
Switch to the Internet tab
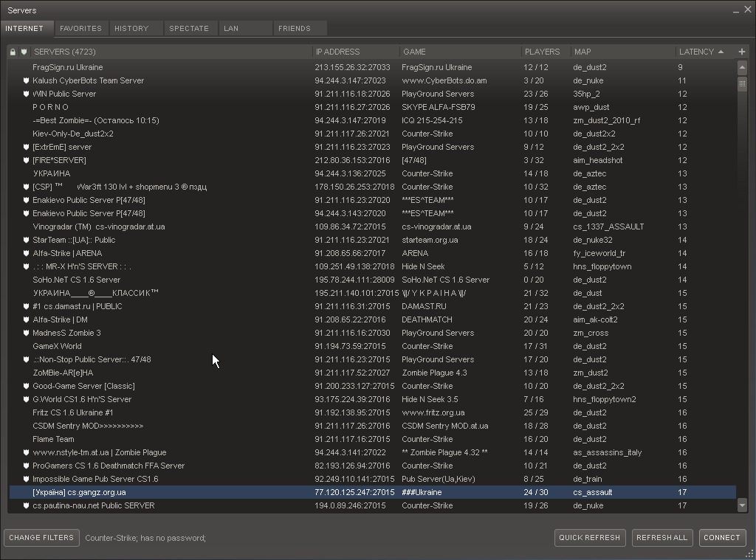point(27,29)
